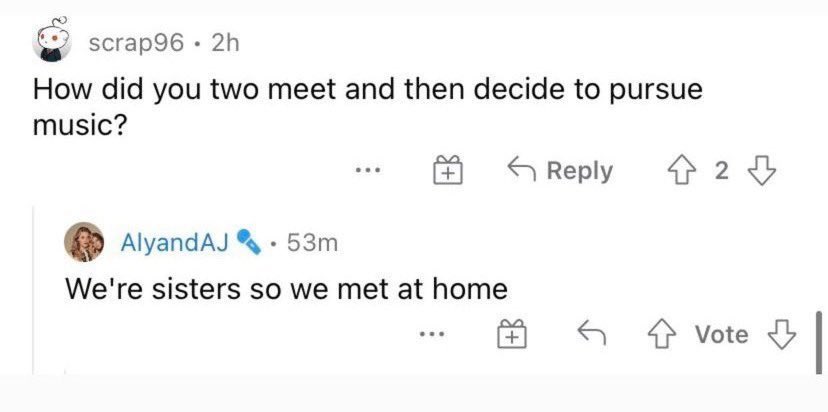828x412 pixels.
Task: Click the AlyandAJ profile avatar
Action: pos(86,241)
